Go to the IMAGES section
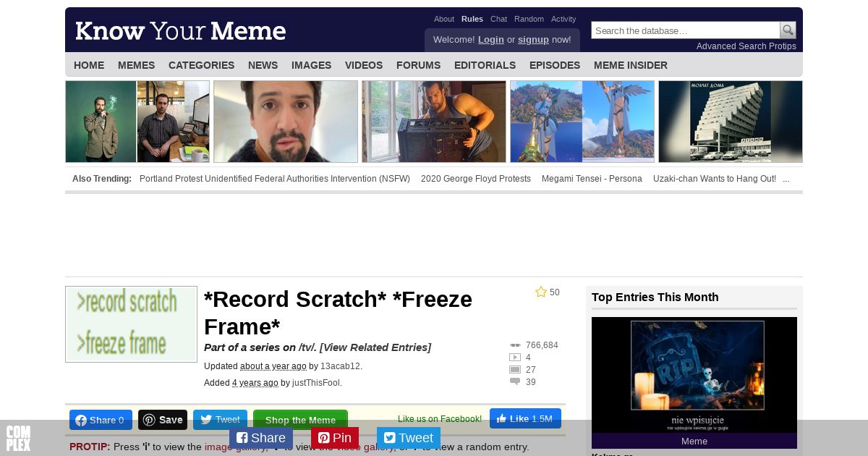Viewport: 868px width, 456px height. [x=312, y=65]
